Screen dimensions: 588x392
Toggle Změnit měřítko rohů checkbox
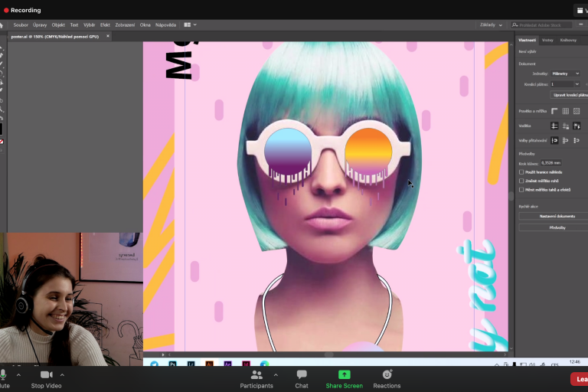pos(521,181)
